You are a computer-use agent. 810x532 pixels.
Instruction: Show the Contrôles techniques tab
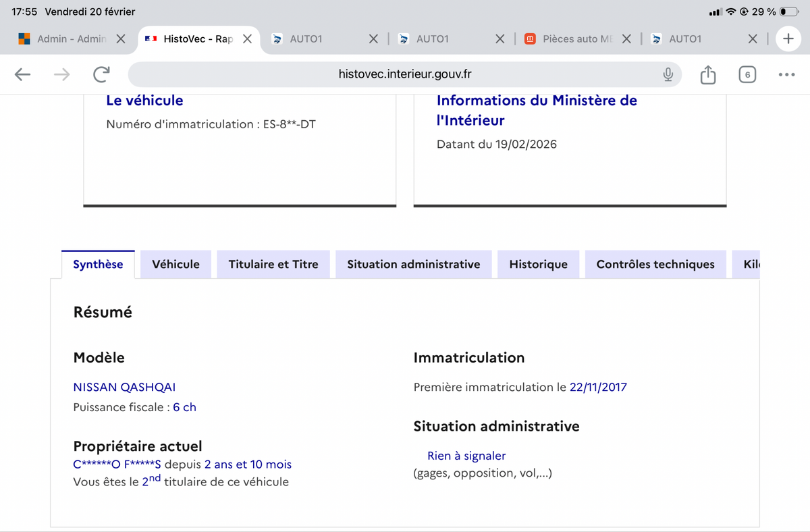tap(655, 265)
